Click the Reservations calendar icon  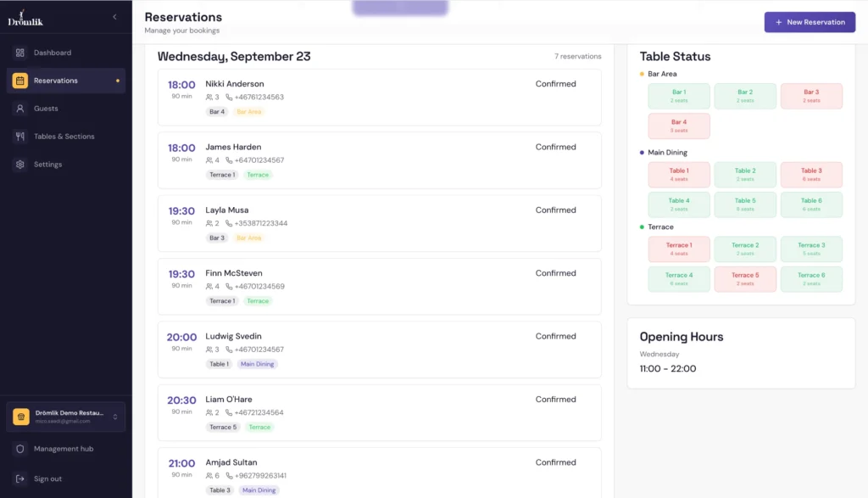pos(20,81)
